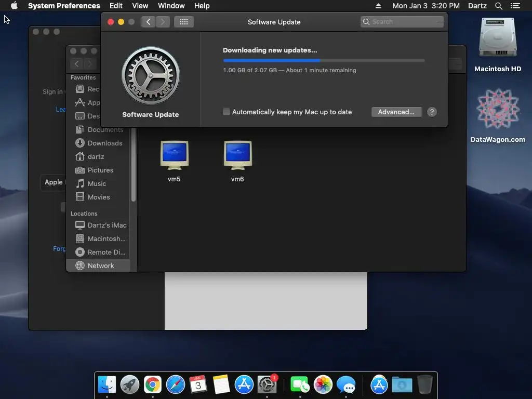Viewport: 532px width, 399px height.
Task: Open the View menu
Action: 140,6
